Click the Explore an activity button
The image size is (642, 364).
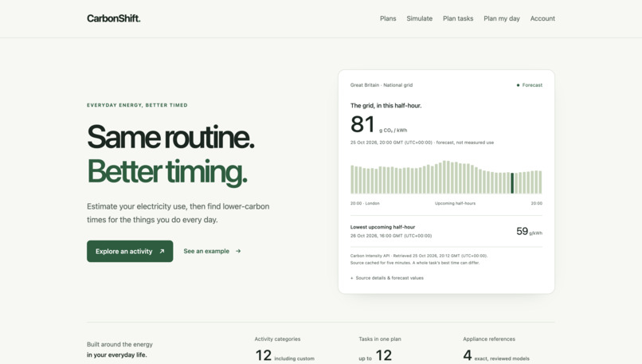[x=130, y=251]
